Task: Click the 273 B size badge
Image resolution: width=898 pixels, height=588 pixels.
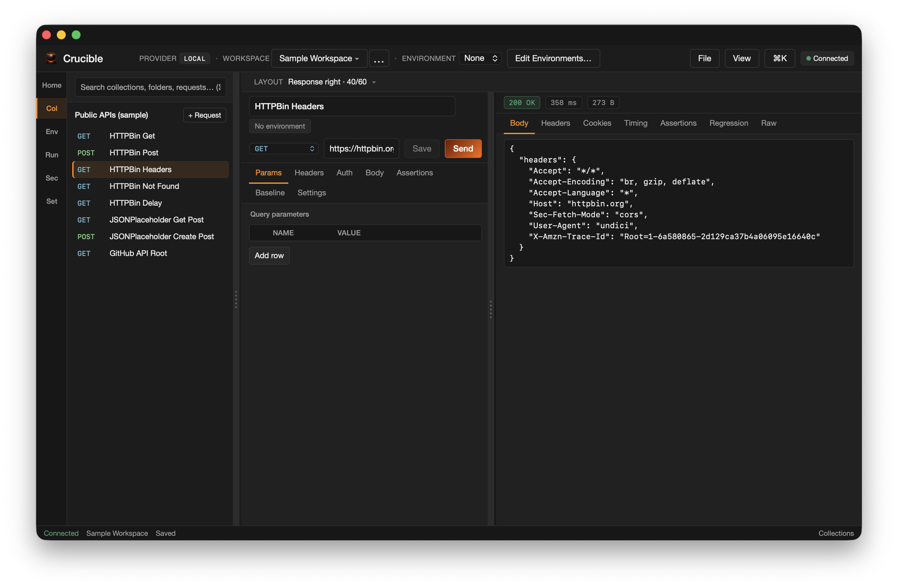Action: (603, 103)
